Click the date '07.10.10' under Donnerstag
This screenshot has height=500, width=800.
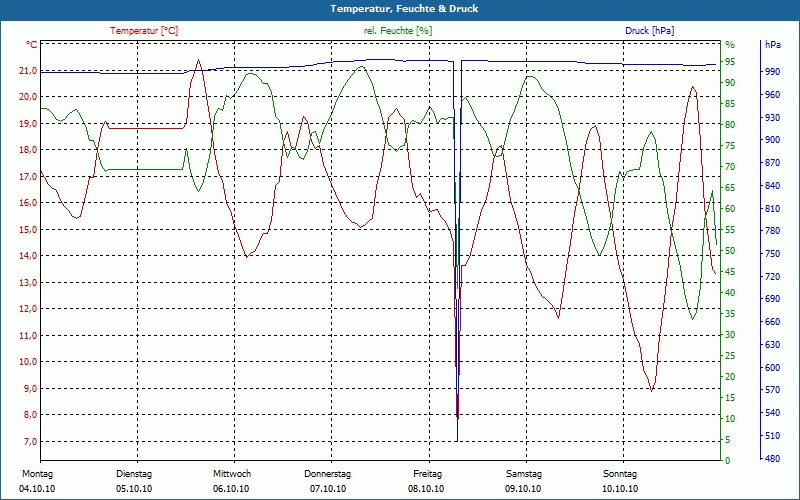(328, 489)
